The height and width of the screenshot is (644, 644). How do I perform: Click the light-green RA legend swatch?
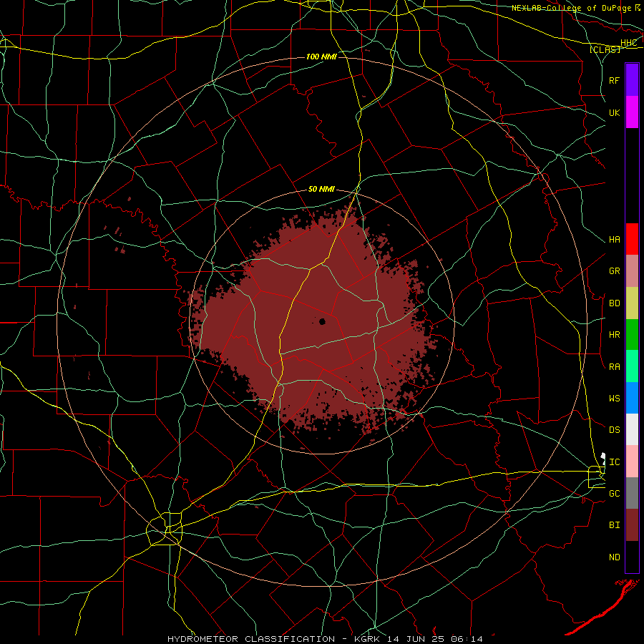click(632, 366)
